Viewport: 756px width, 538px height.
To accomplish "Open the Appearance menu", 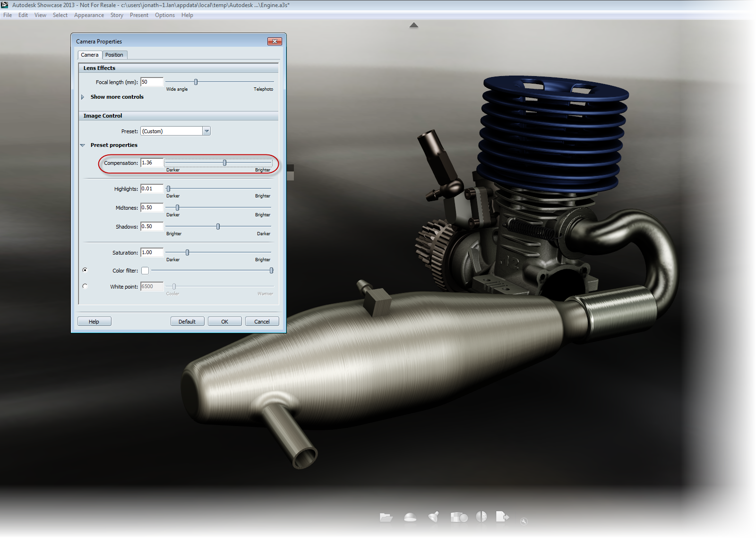I will click(89, 15).
